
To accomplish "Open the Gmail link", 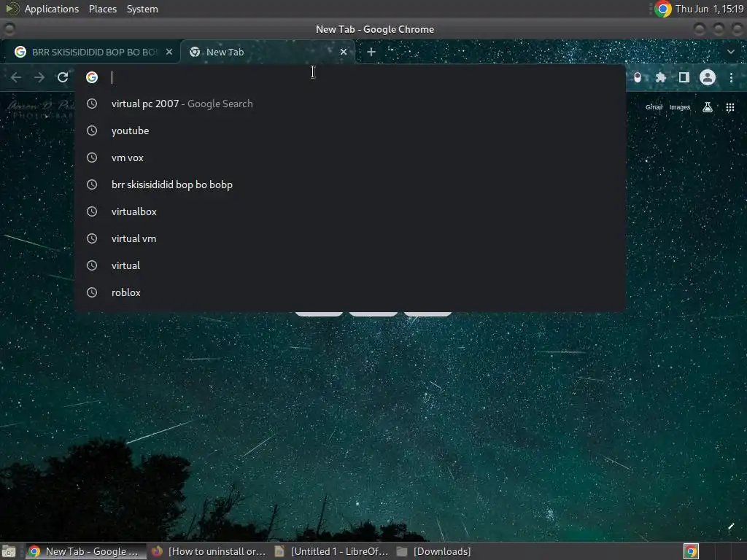I will 654,107.
